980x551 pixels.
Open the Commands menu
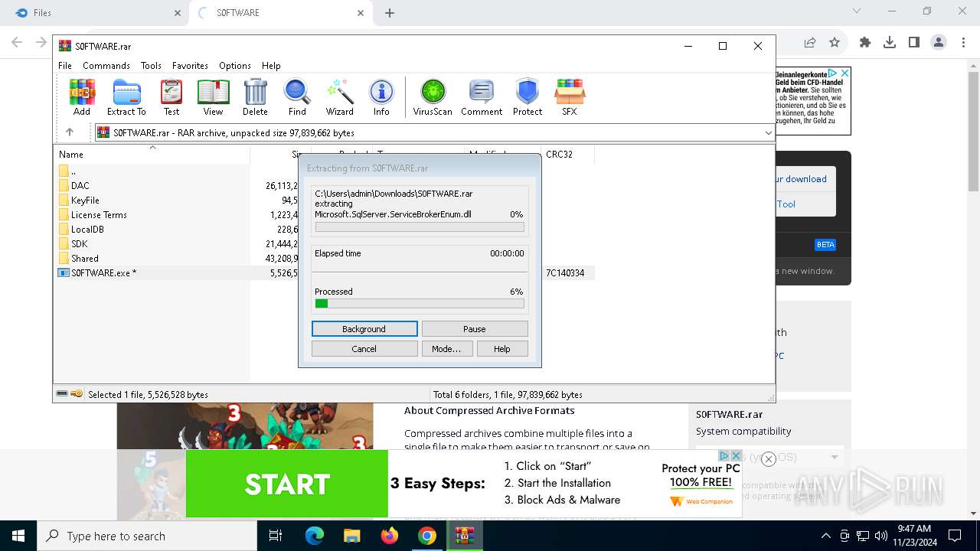click(106, 66)
